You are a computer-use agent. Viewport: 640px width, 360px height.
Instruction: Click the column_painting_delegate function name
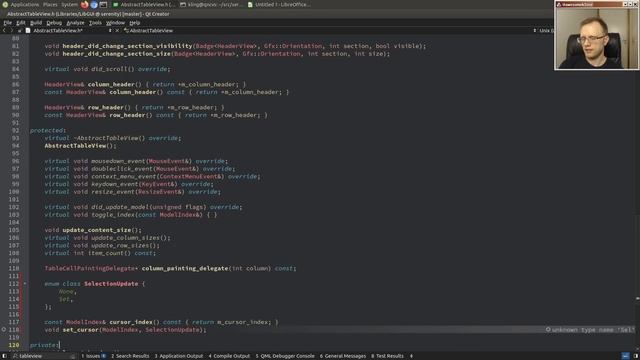(x=185, y=268)
